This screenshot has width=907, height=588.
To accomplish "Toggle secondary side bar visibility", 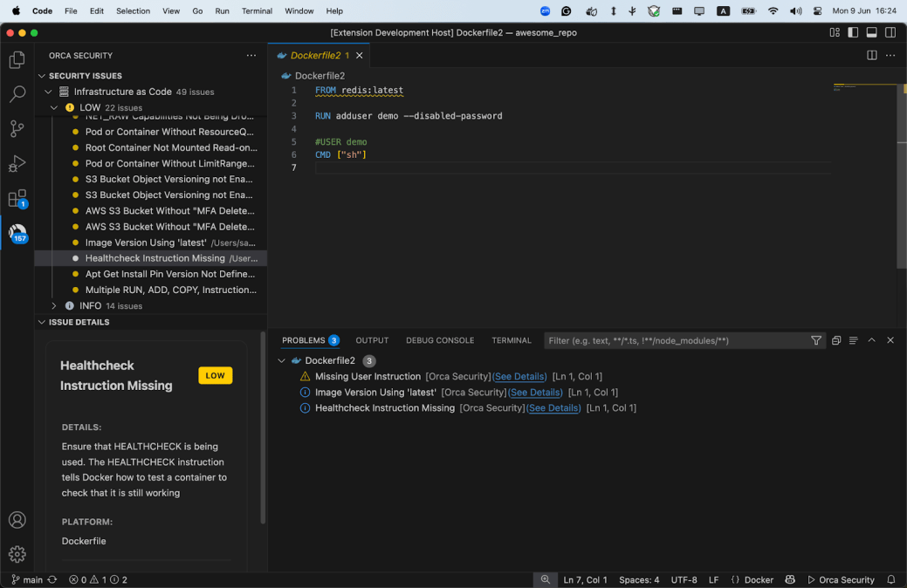I will coord(890,32).
